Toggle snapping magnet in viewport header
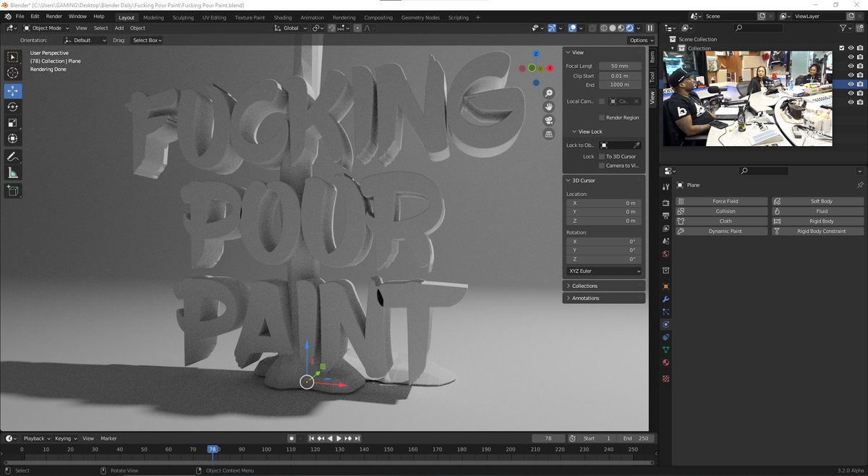This screenshot has width=868, height=476. click(x=333, y=28)
